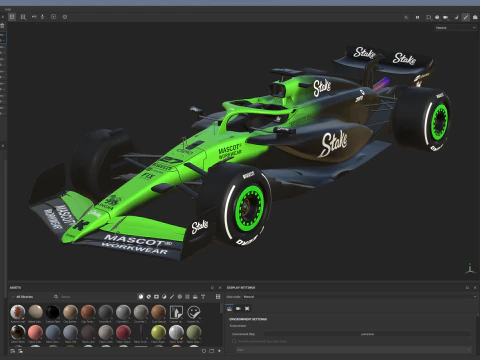Viewport: 480px width, 360px height.
Task: Open the Viewport settings tab in Display Settings
Action: click(247, 308)
